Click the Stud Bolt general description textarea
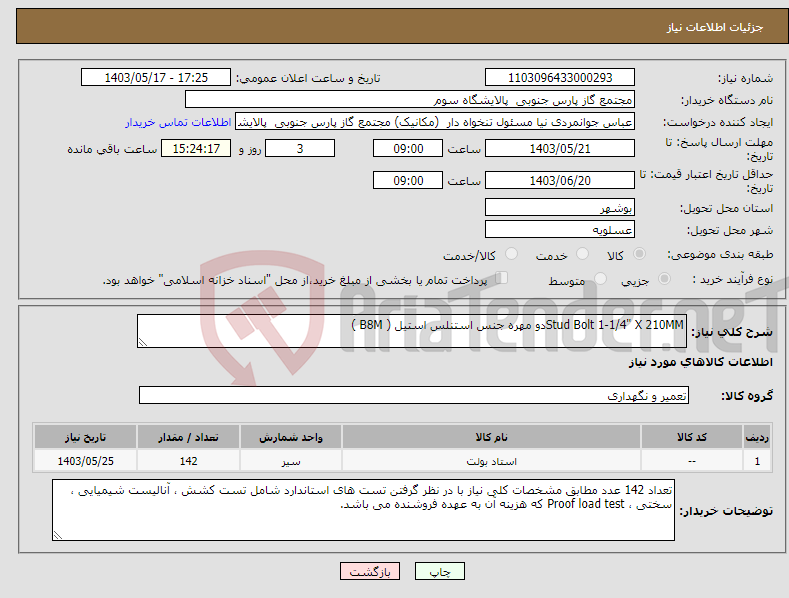789x598 pixels. (412, 331)
